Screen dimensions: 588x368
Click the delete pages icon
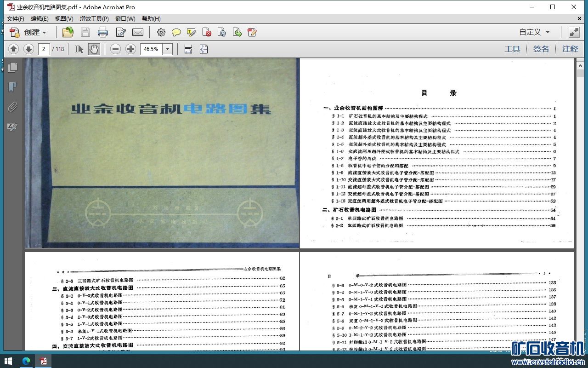pos(207,32)
